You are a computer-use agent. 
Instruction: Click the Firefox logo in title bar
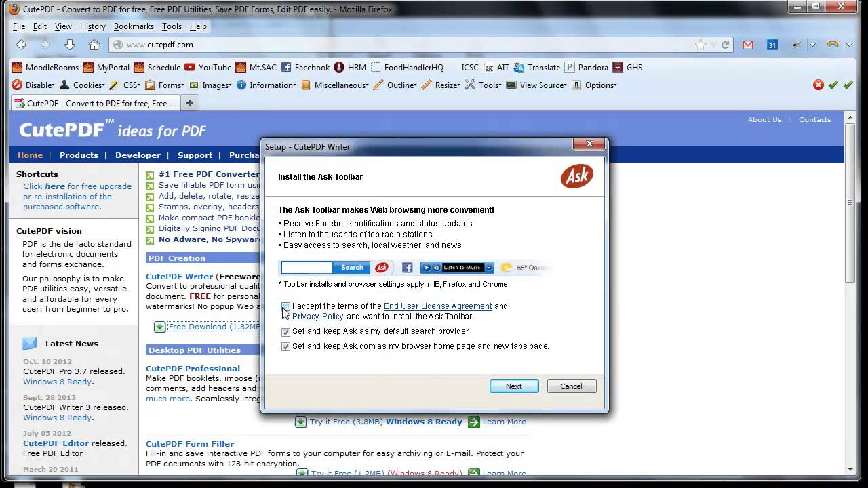14,9
